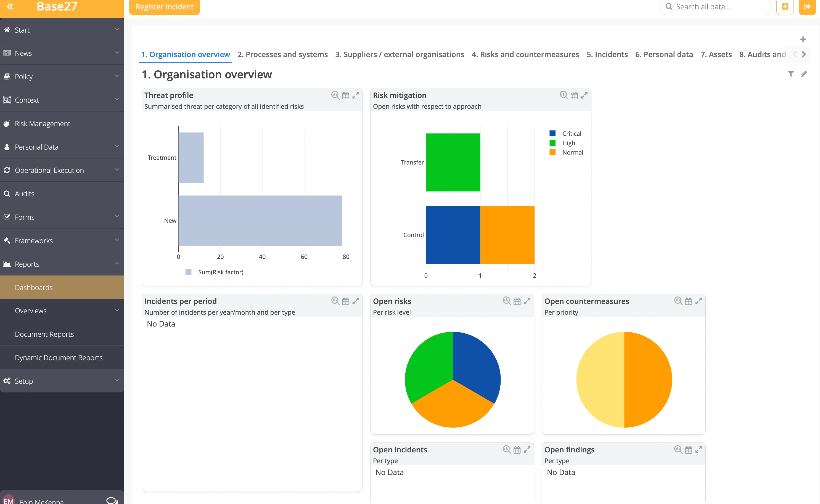Image resolution: width=820 pixels, height=504 pixels.
Task: Open Risk mitigation drill-down magnifier icon
Action: (564, 95)
